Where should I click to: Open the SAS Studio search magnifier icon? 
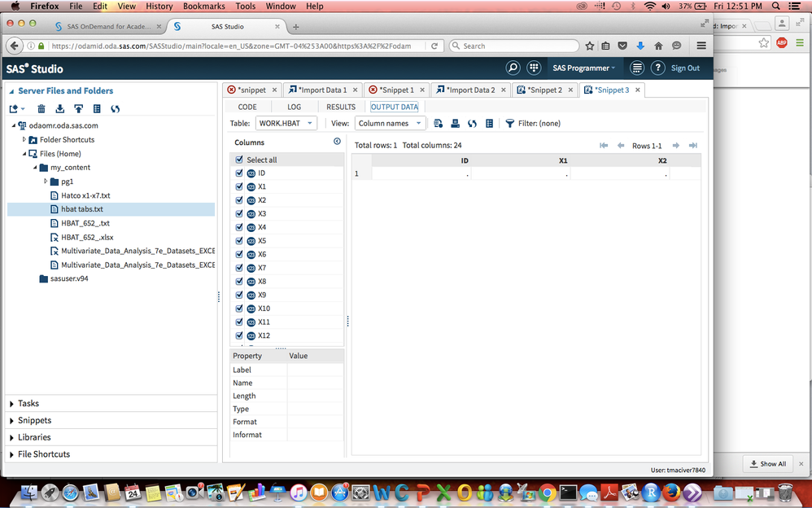[513, 68]
